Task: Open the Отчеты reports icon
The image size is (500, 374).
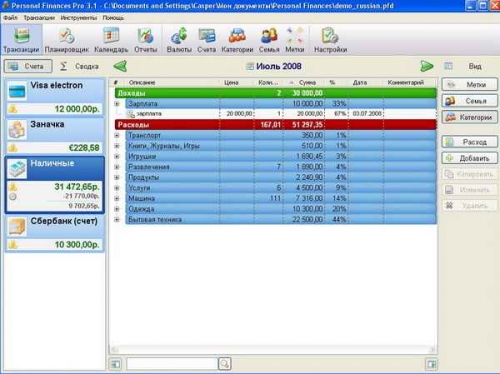Action: pyautogui.click(x=145, y=40)
